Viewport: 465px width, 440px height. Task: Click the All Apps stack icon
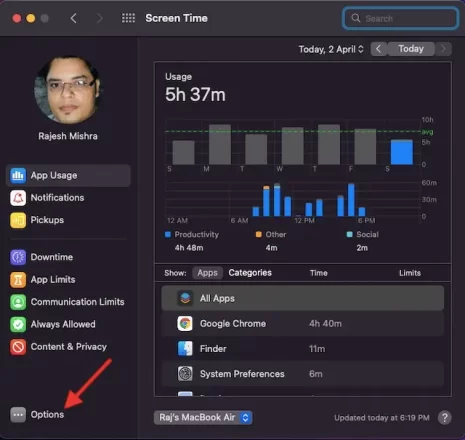point(185,298)
